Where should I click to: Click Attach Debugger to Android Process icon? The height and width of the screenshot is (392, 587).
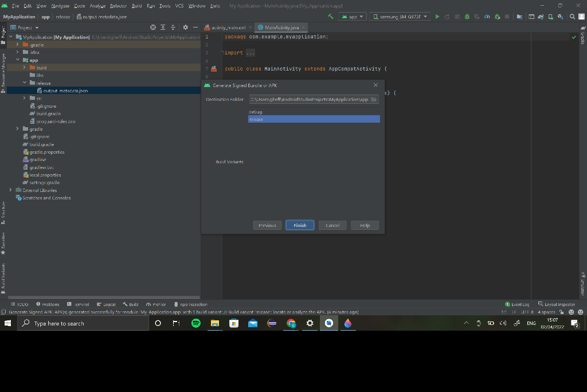[x=497, y=17]
